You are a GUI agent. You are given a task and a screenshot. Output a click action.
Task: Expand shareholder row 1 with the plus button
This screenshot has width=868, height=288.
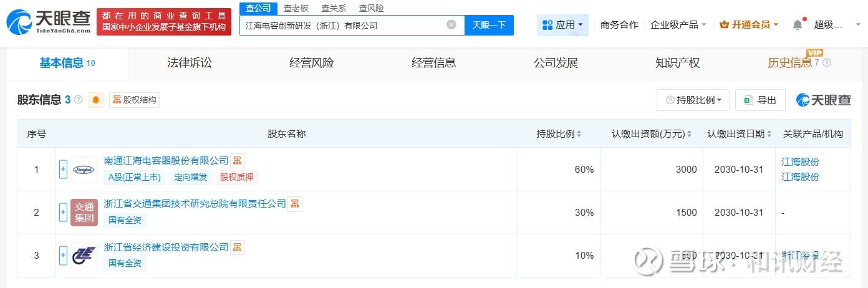coord(63,169)
